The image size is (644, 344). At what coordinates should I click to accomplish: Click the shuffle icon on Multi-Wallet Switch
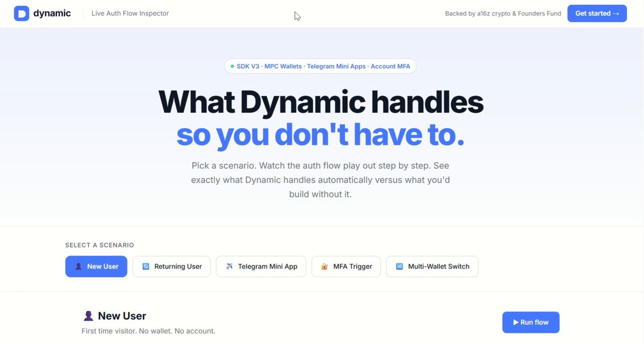coord(399,266)
